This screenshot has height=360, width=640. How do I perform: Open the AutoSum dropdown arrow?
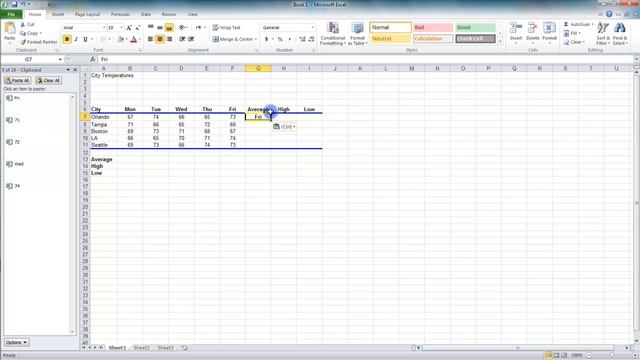pyautogui.click(x=592, y=24)
